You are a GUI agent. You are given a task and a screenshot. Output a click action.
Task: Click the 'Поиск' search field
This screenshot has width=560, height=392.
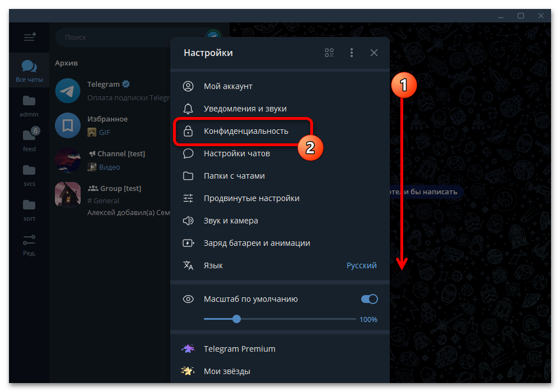coord(118,37)
